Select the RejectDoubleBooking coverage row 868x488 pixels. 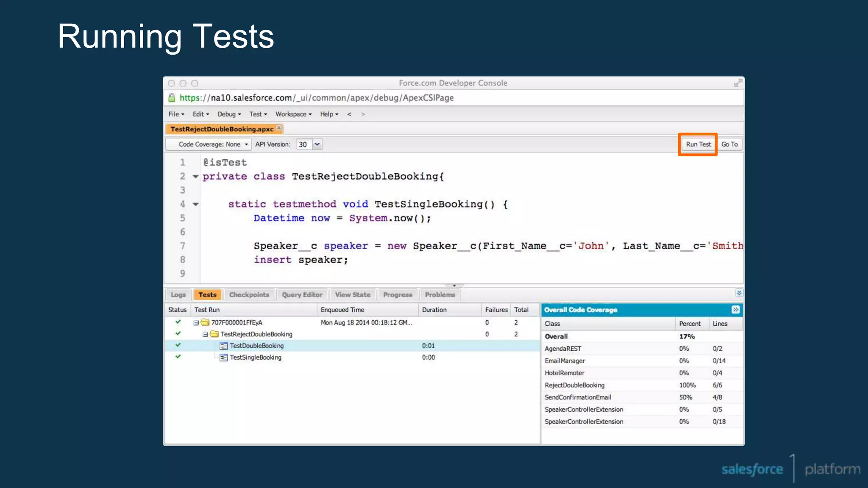click(642, 385)
